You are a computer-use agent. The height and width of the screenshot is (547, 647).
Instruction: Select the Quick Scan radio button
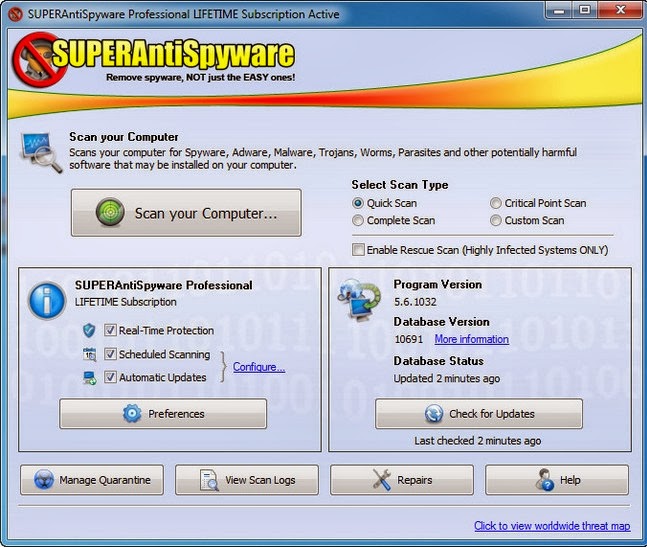(x=358, y=203)
